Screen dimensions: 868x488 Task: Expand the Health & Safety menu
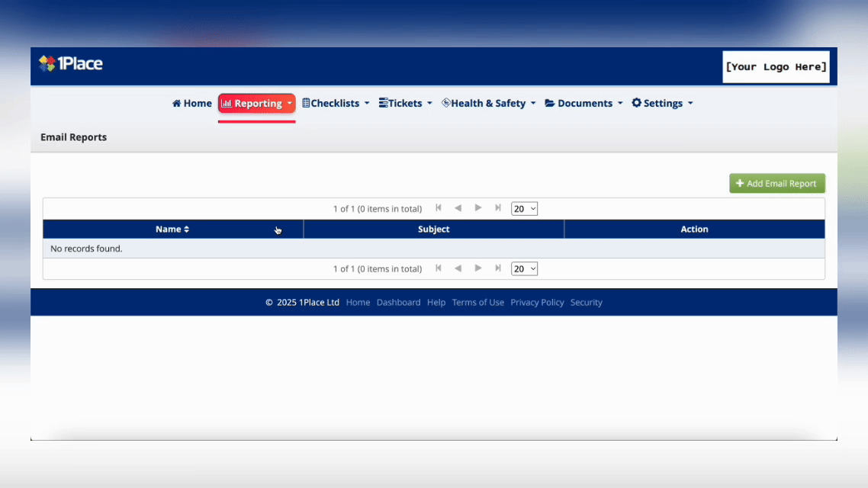click(488, 104)
